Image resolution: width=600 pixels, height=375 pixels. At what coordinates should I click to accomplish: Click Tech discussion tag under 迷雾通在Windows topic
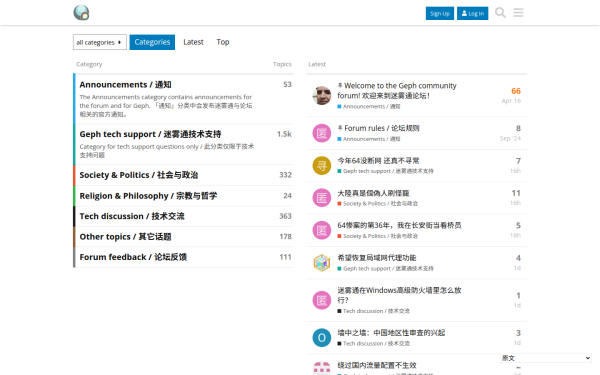pos(373,311)
